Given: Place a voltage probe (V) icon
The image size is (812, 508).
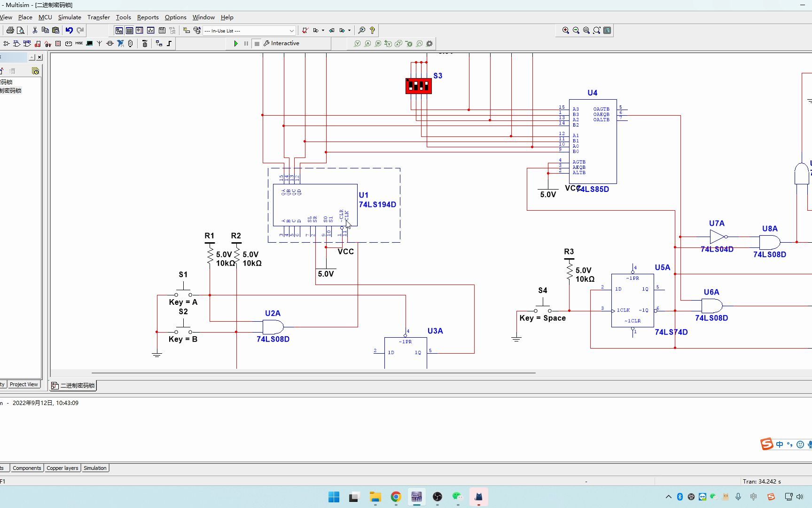Looking at the screenshot, I should [357, 43].
